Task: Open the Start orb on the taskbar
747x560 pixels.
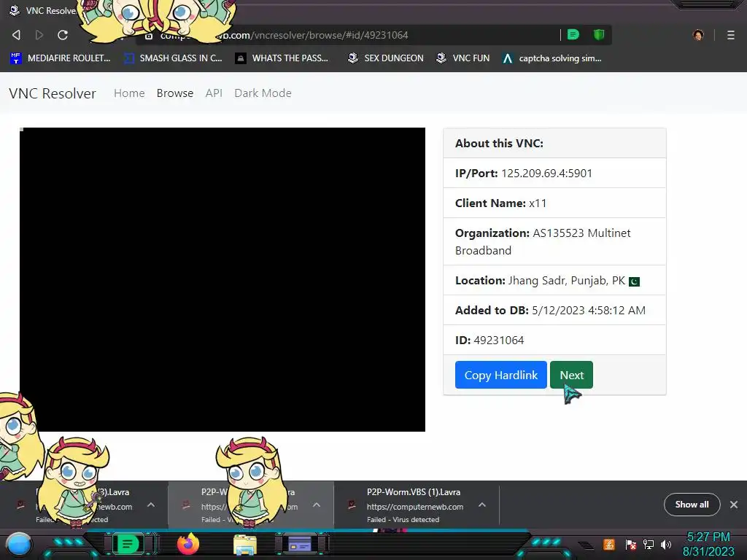Action: pyautogui.click(x=19, y=544)
